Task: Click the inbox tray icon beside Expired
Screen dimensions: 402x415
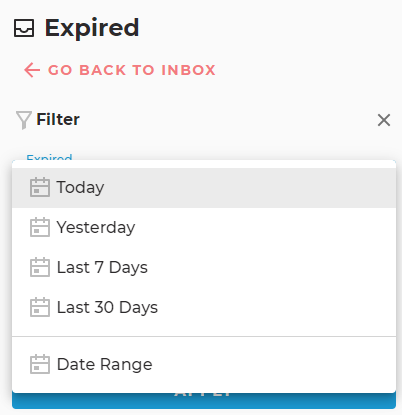Action: tap(24, 28)
